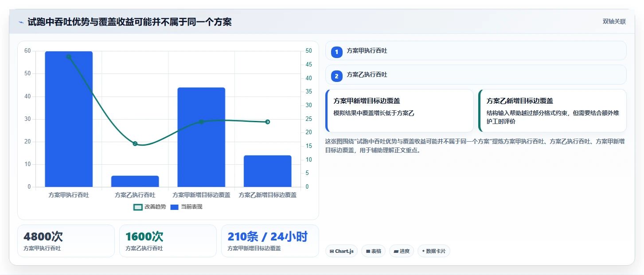Click the 双轴关联 label in header
Screen dimensions: 644x275
614,22
